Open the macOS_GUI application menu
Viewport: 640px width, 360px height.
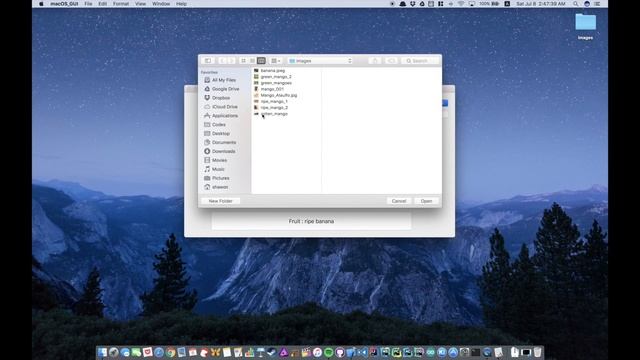point(64,4)
